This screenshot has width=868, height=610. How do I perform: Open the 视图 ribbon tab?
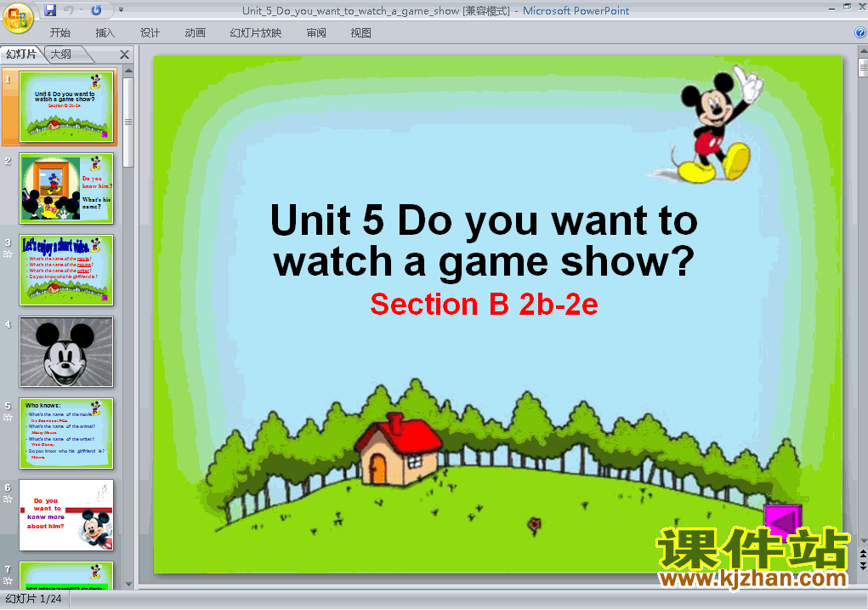361,32
